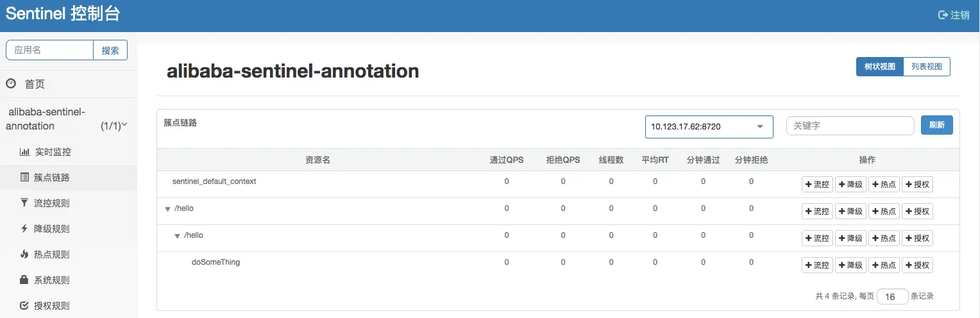
Task: Focus the 关键字 keyword input field
Action: point(850,126)
